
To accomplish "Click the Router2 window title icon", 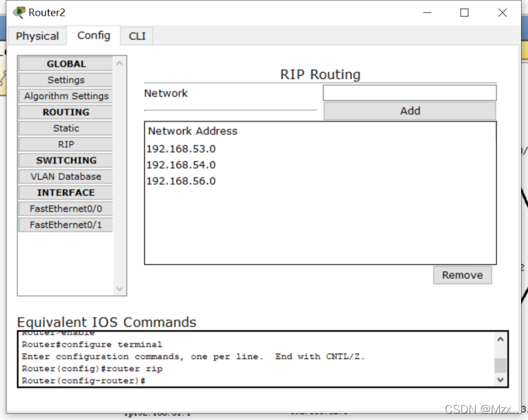I will point(19,13).
